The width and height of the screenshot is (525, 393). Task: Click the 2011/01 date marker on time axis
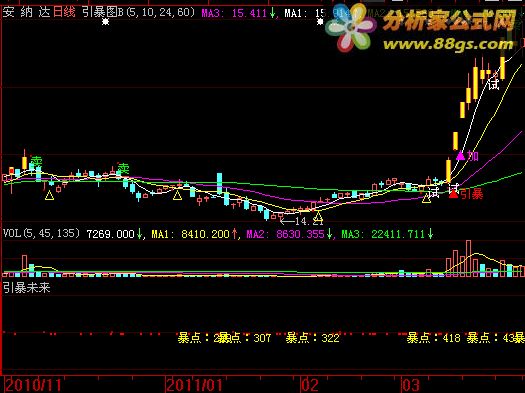click(195, 385)
